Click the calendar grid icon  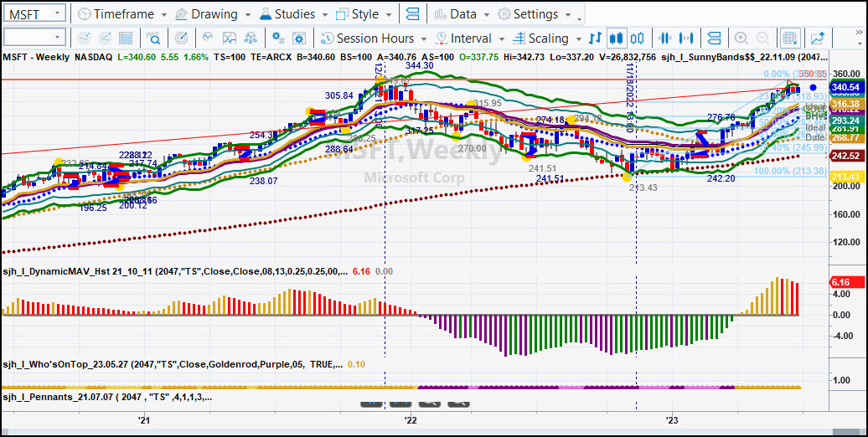pyautogui.click(x=126, y=39)
